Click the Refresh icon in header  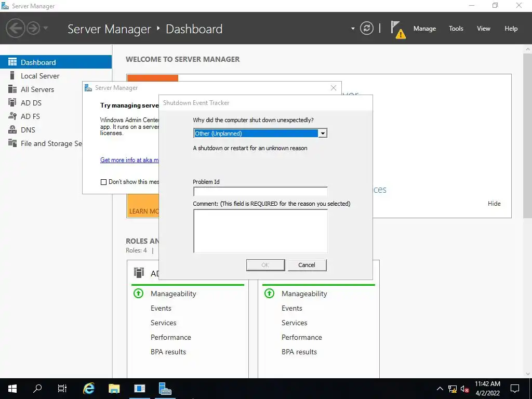pyautogui.click(x=366, y=28)
